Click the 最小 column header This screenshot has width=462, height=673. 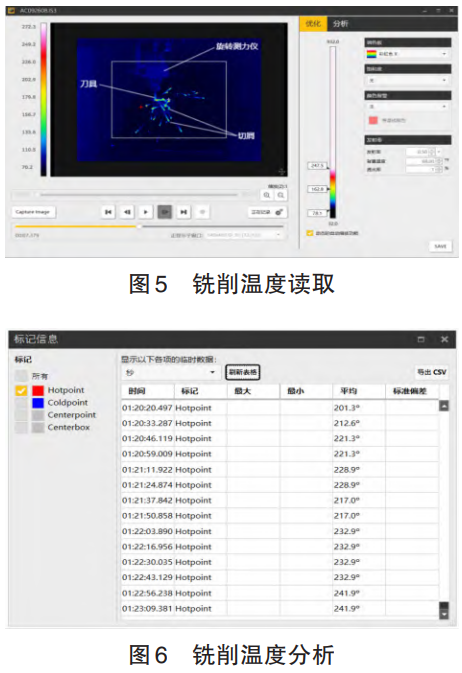click(x=306, y=391)
